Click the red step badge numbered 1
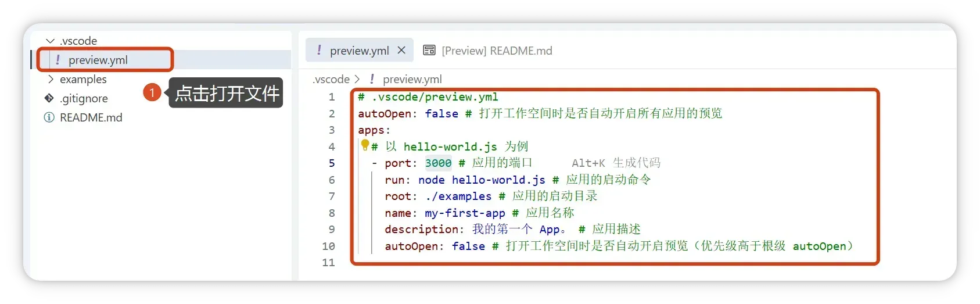Image resolution: width=980 pixels, height=304 pixels. [x=152, y=92]
